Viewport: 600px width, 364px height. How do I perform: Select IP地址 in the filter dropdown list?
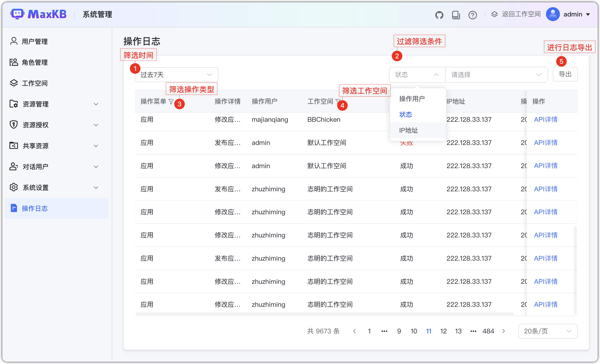[x=418, y=130]
